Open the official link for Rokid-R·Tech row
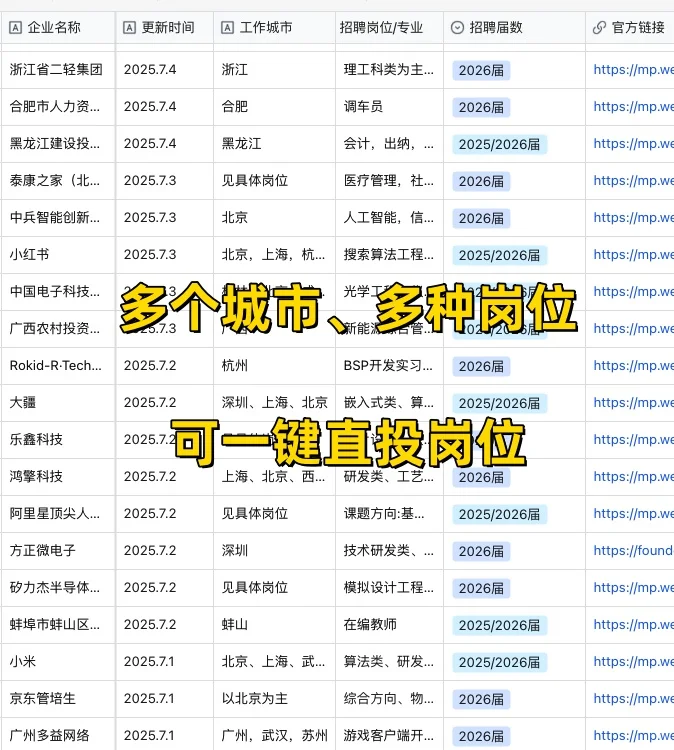Image resolution: width=674 pixels, height=750 pixels. [x=633, y=366]
